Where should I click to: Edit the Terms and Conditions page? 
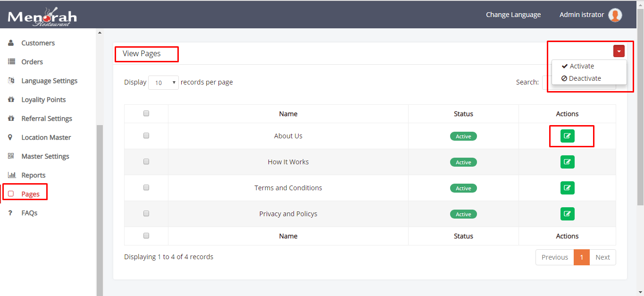coord(567,188)
